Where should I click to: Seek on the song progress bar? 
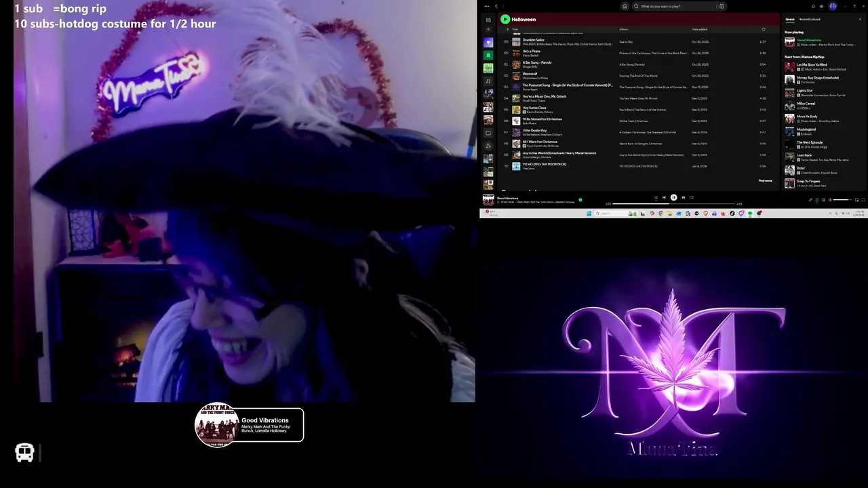(x=673, y=203)
